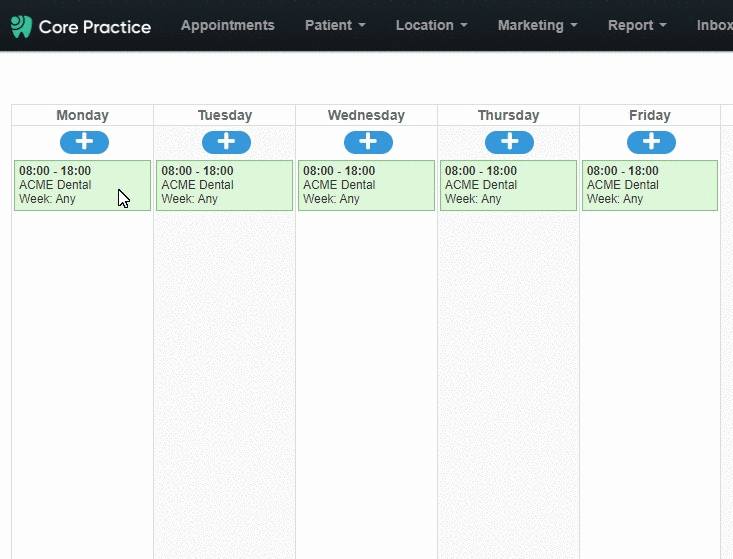Add a Friday schedule with plus button

651,142
